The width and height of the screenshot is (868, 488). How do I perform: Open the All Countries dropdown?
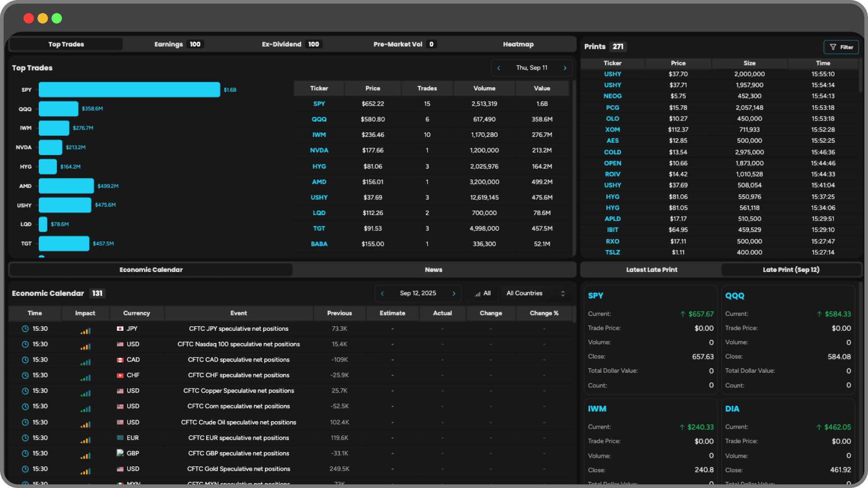click(536, 293)
